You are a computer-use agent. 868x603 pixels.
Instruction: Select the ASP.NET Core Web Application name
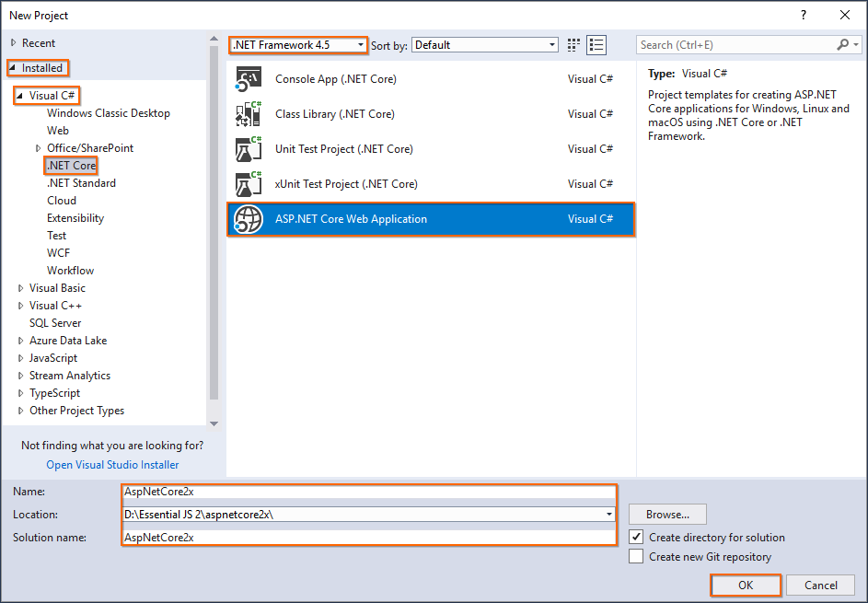(x=351, y=219)
